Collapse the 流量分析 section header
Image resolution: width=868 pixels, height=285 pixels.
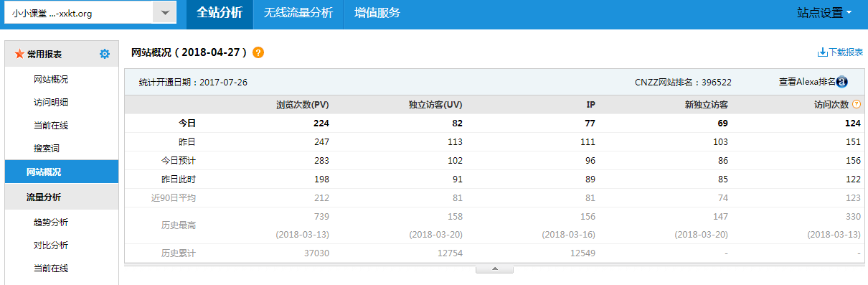tap(62, 197)
